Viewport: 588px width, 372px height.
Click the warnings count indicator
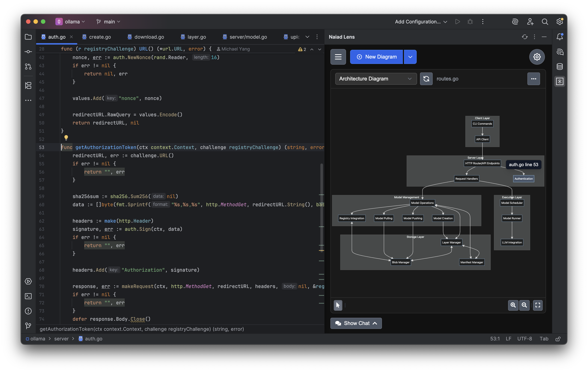pyautogui.click(x=302, y=49)
